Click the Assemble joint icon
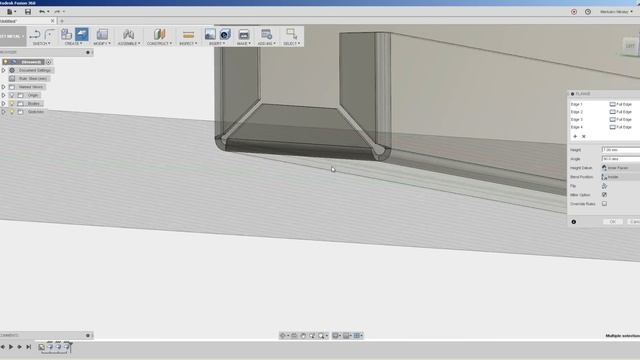The width and height of the screenshot is (640, 360). click(129, 34)
